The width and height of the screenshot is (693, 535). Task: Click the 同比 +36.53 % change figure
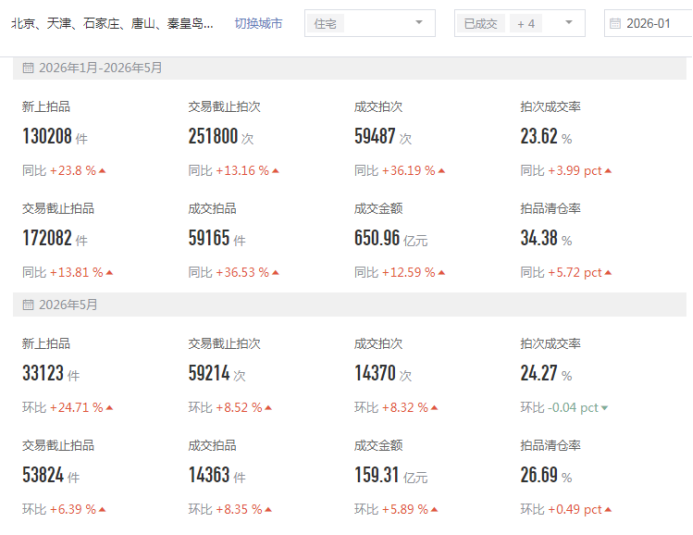pos(234,273)
